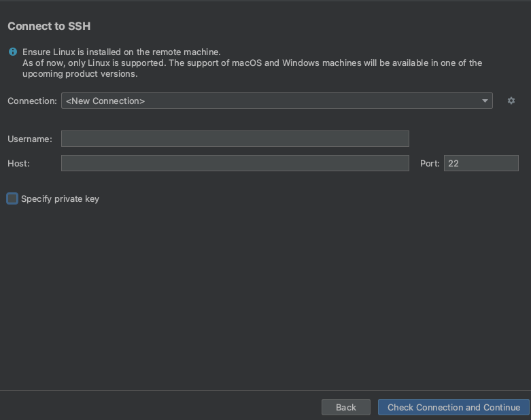
Task: Open the <New Connection> combo box
Action: (x=277, y=101)
